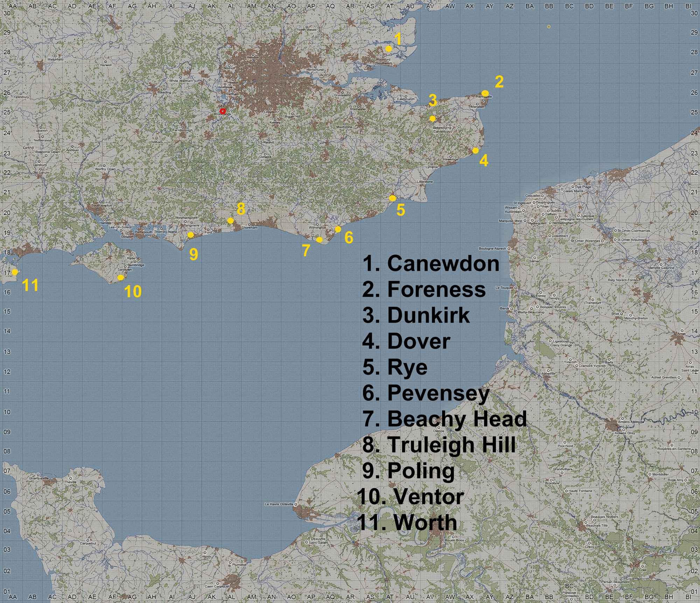Image resolution: width=700 pixels, height=603 pixels.
Task: Click the Le Havre Octeville airfield marker
Action: pos(296,504)
